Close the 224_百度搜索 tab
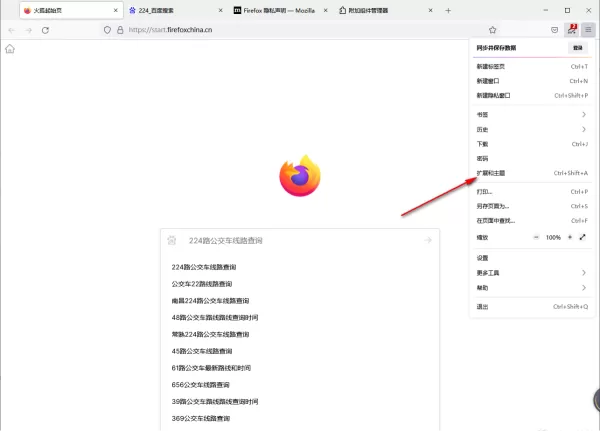 (220, 10)
